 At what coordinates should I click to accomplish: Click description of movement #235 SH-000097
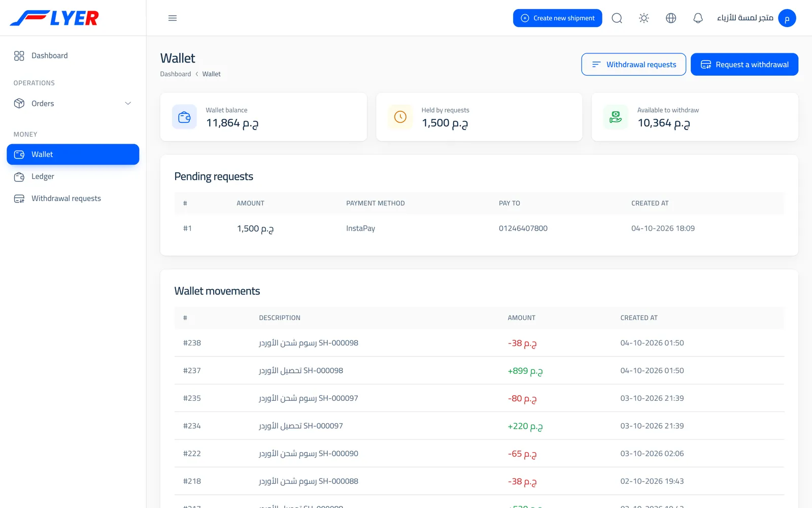coord(309,398)
